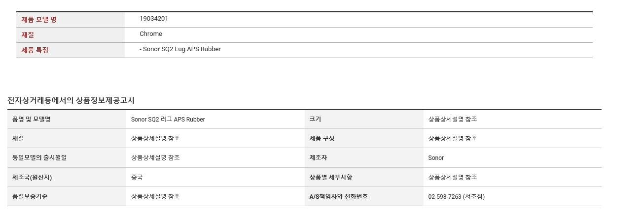Click the 제조국(원산지) label

[32, 177]
